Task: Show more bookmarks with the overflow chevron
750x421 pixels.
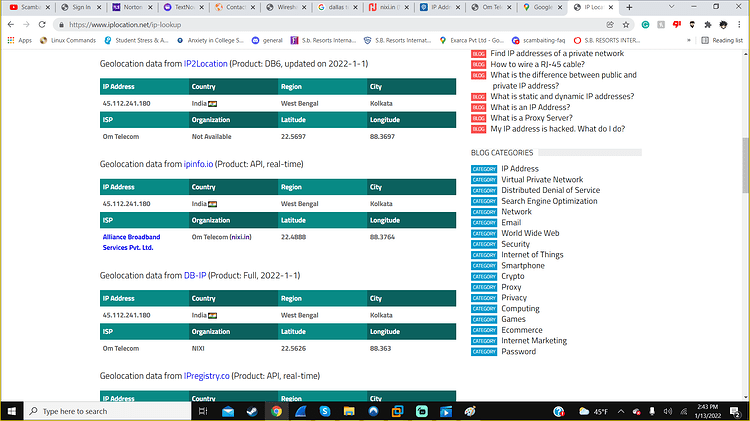Action: [x=688, y=40]
